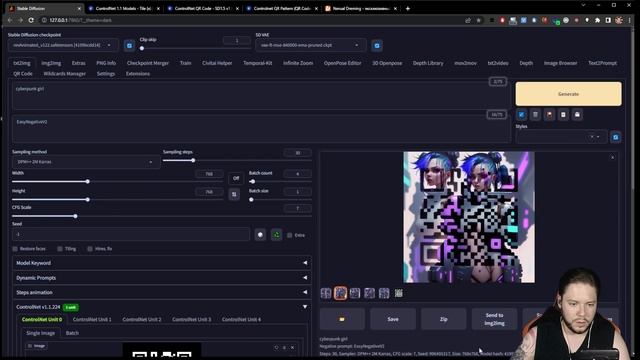Open the Sampling method dropdown
640x360 pixels.
[x=86, y=162]
